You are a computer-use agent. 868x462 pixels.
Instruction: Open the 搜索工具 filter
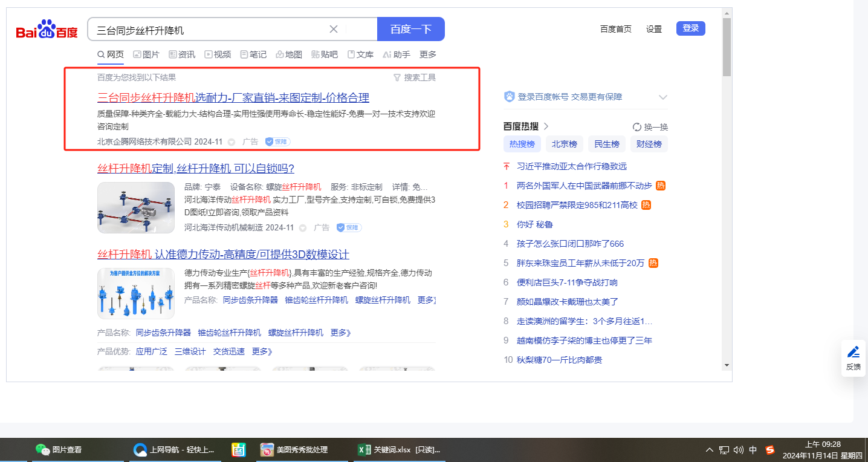pos(415,77)
